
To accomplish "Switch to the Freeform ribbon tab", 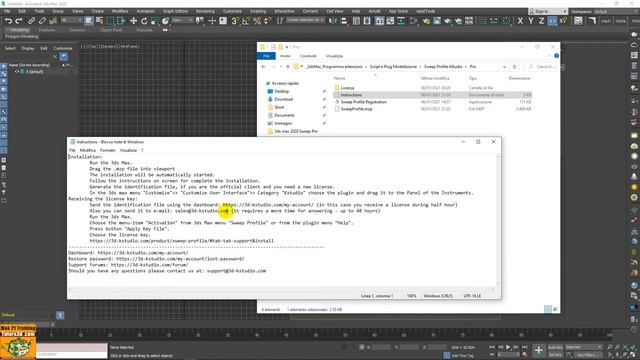I will (47, 30).
